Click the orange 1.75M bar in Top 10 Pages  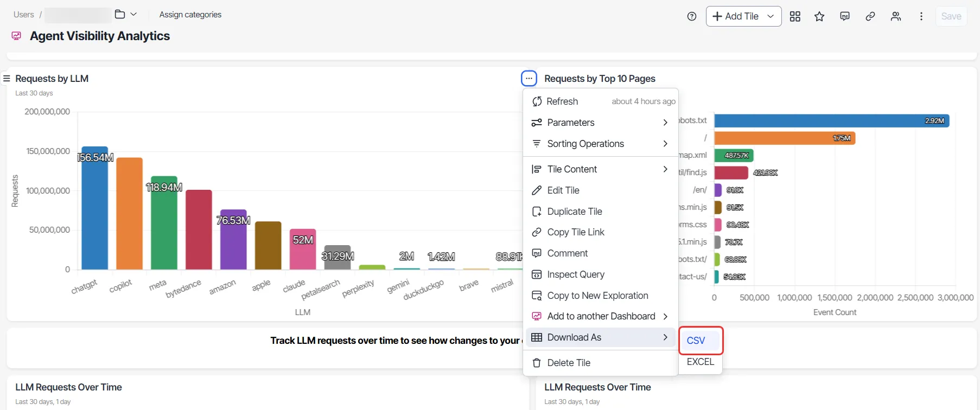[785, 138]
